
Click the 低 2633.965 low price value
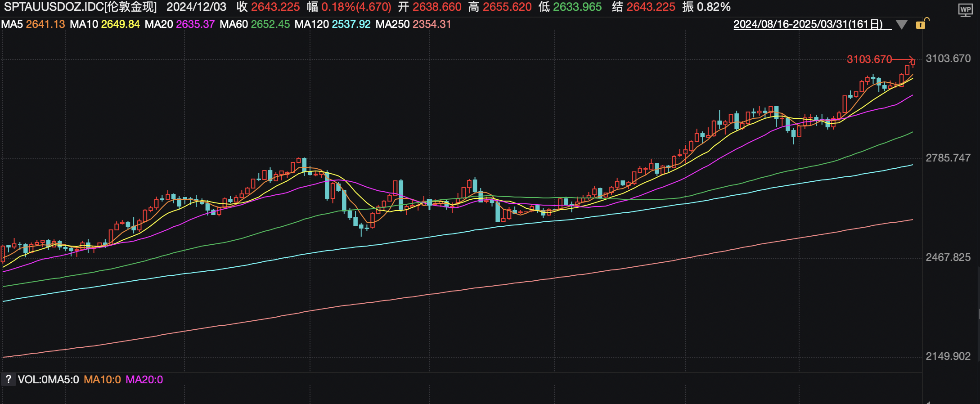tap(570, 7)
